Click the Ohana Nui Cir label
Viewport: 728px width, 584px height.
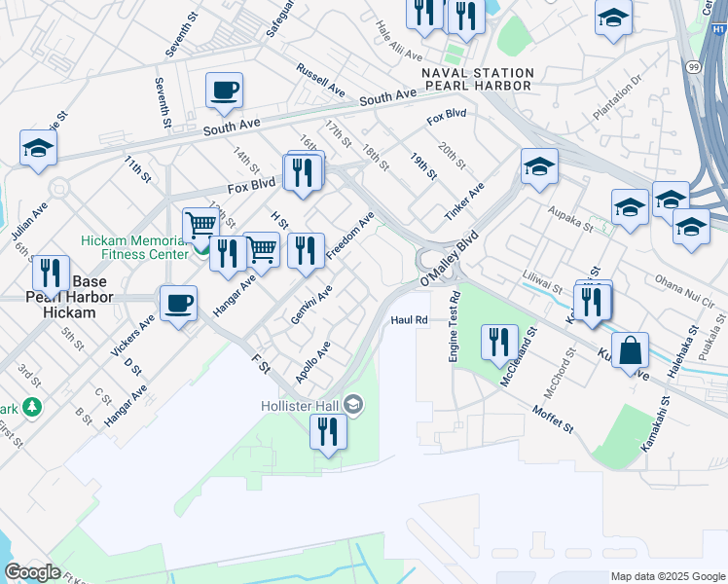[685, 292]
